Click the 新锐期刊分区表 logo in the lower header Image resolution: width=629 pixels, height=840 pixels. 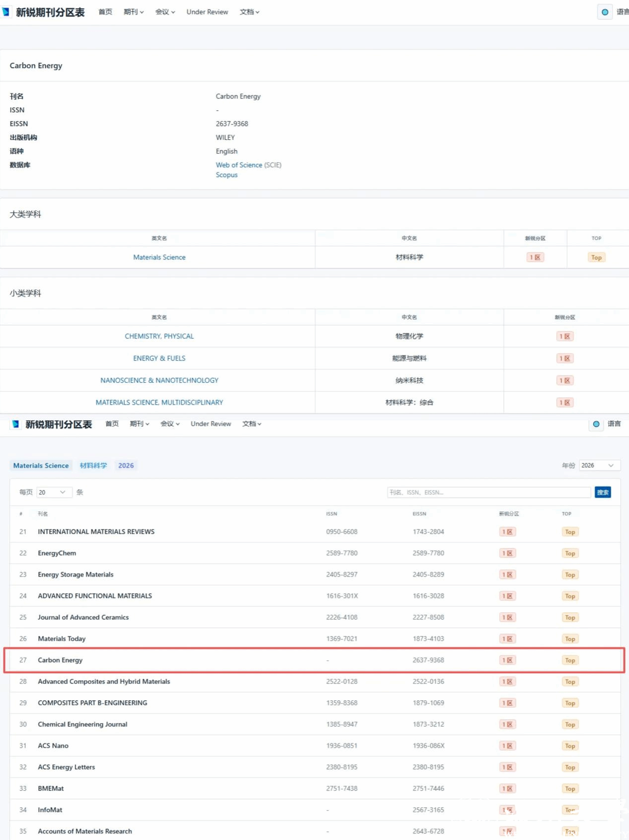coord(52,424)
